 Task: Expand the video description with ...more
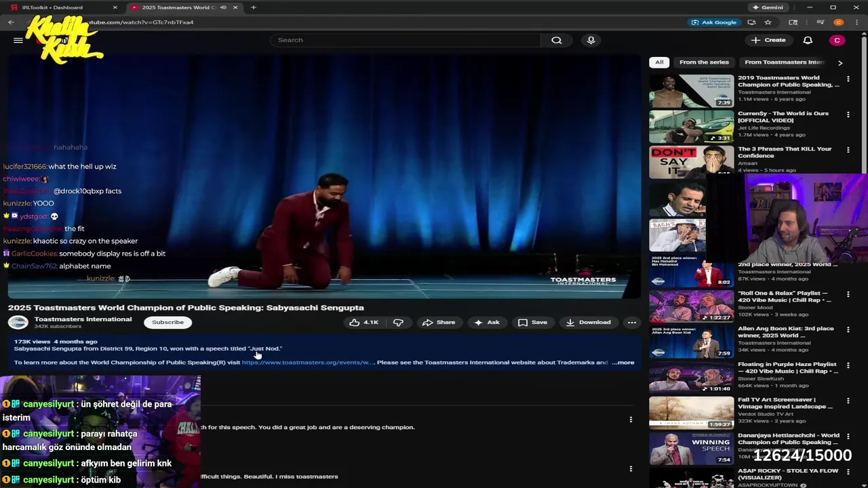point(623,363)
